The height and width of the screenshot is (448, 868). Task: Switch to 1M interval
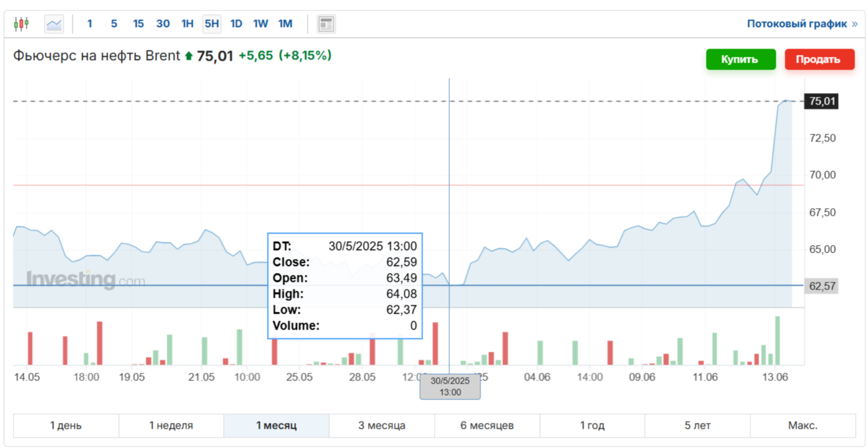pos(285,24)
